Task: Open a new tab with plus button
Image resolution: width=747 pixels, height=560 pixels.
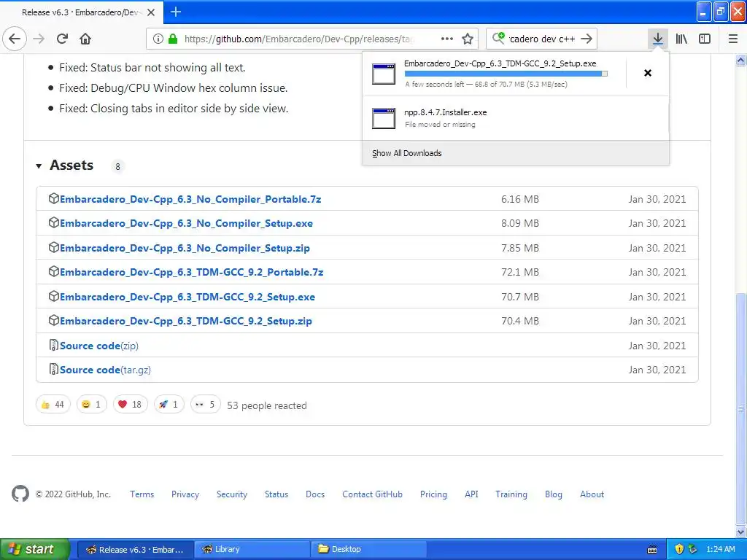Action: click(x=176, y=12)
